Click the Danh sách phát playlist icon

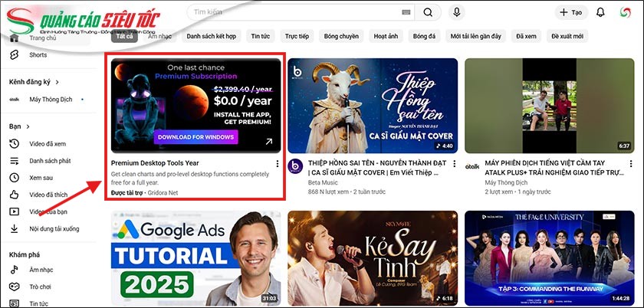[15, 161]
